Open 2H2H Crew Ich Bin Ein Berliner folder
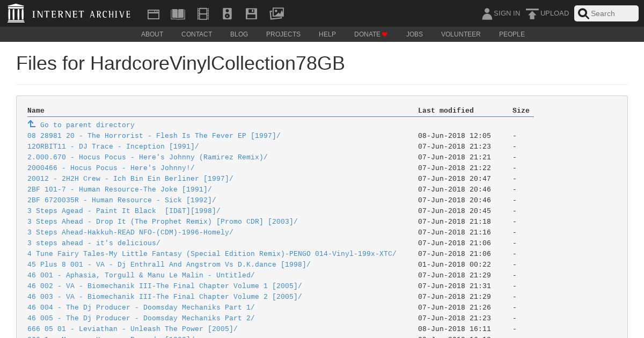 130,179
